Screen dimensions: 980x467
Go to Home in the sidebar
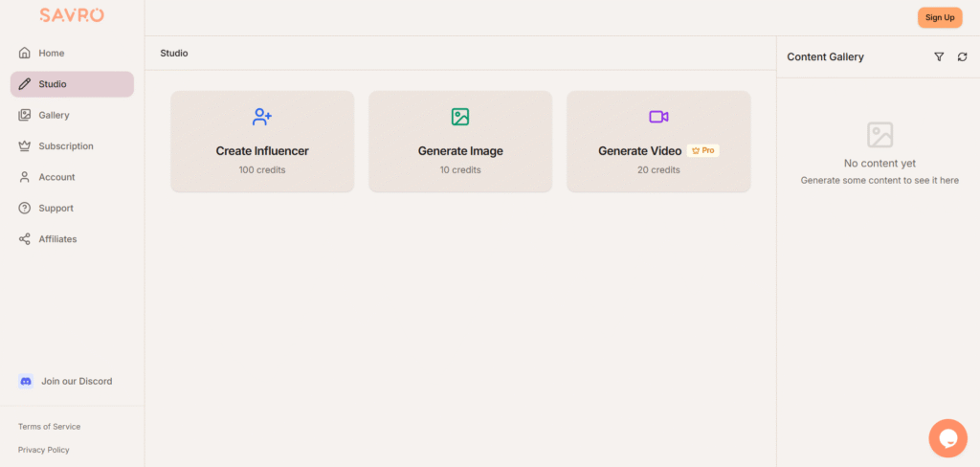(x=52, y=53)
